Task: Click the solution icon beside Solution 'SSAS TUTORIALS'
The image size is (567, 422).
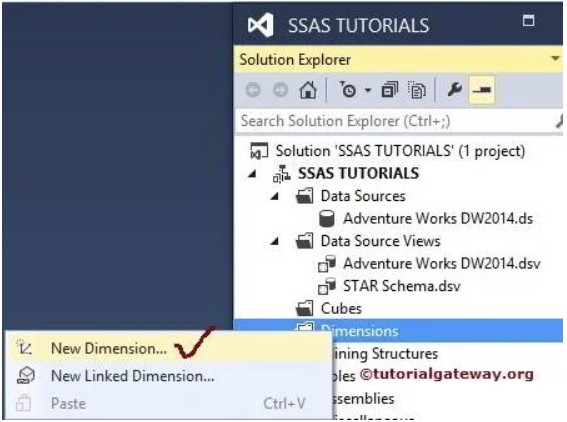Action: 259,150
